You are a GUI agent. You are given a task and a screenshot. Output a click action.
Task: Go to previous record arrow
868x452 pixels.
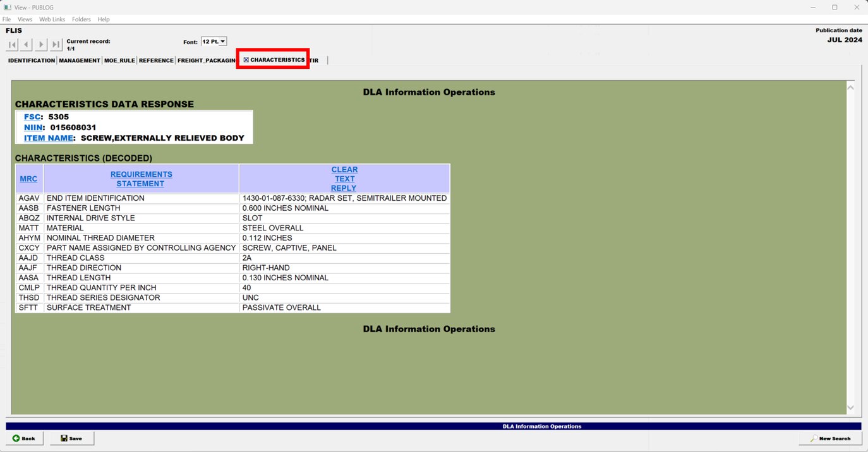coord(27,44)
